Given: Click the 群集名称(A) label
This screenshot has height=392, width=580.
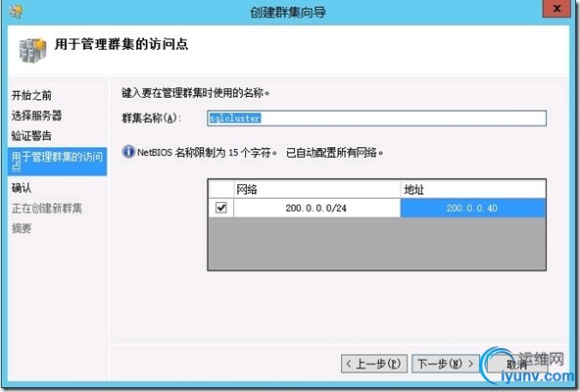Looking at the screenshot, I should pyautogui.click(x=152, y=118).
